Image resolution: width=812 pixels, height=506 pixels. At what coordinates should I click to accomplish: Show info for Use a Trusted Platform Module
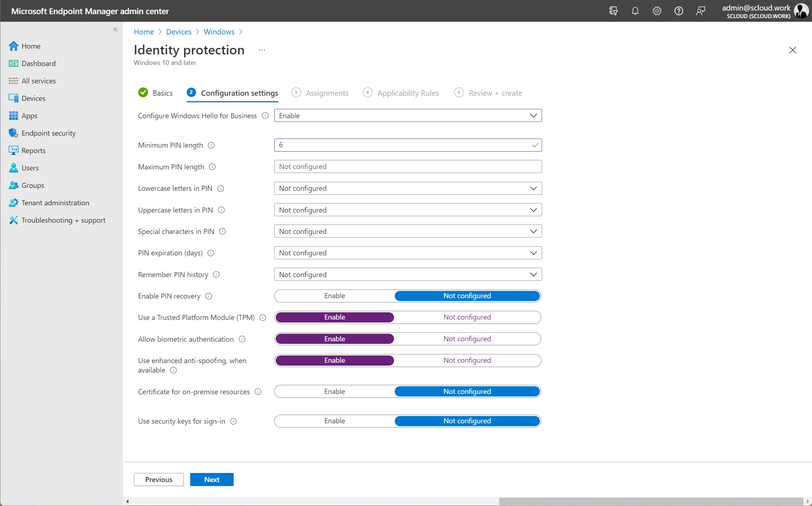[x=263, y=318]
